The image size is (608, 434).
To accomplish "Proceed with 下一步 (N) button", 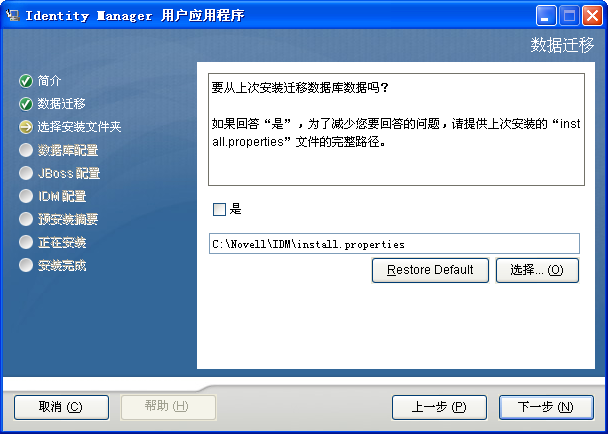I will point(546,407).
